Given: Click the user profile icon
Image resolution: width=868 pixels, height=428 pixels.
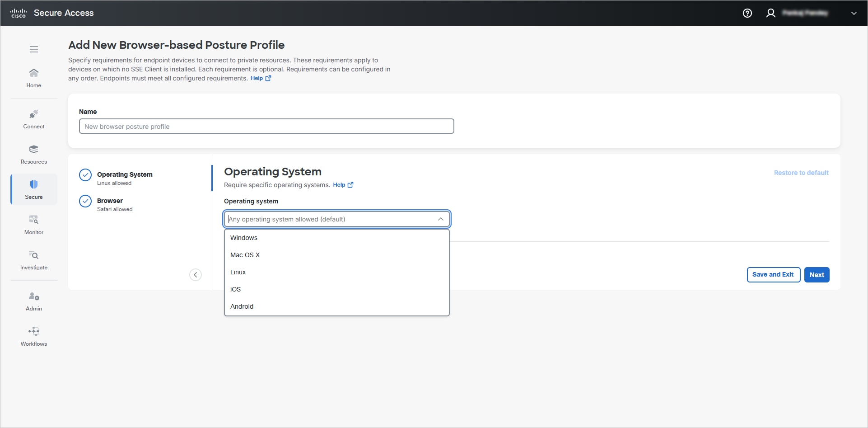Looking at the screenshot, I should click(x=771, y=13).
